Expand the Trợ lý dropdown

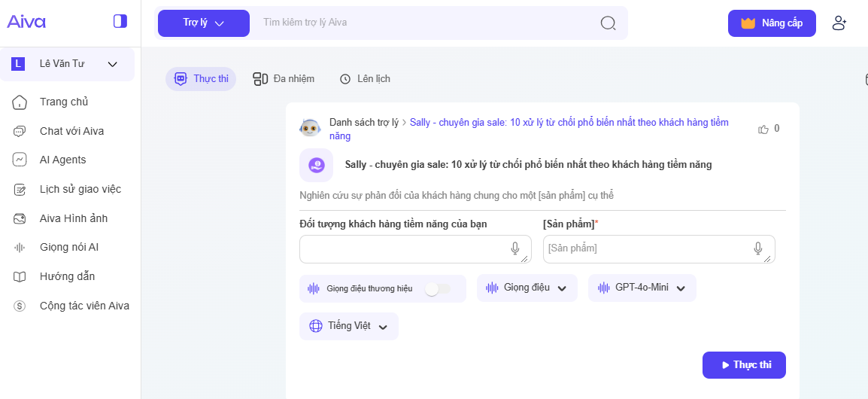[x=203, y=23]
